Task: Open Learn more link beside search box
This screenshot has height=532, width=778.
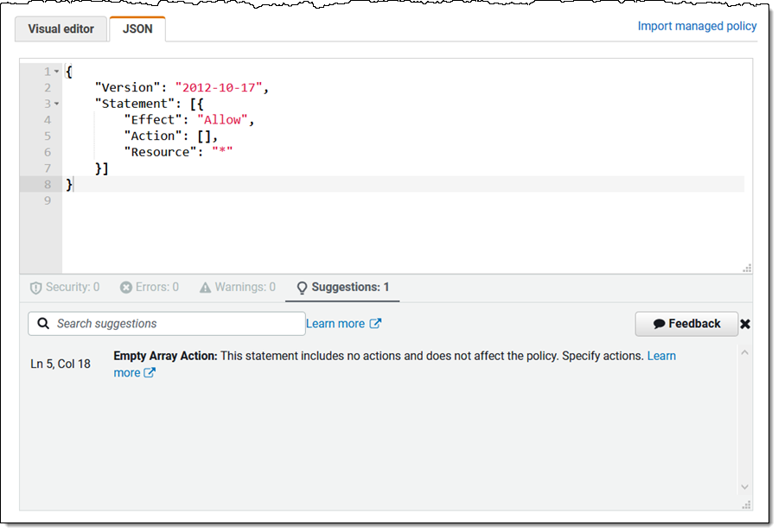Action: [343, 324]
